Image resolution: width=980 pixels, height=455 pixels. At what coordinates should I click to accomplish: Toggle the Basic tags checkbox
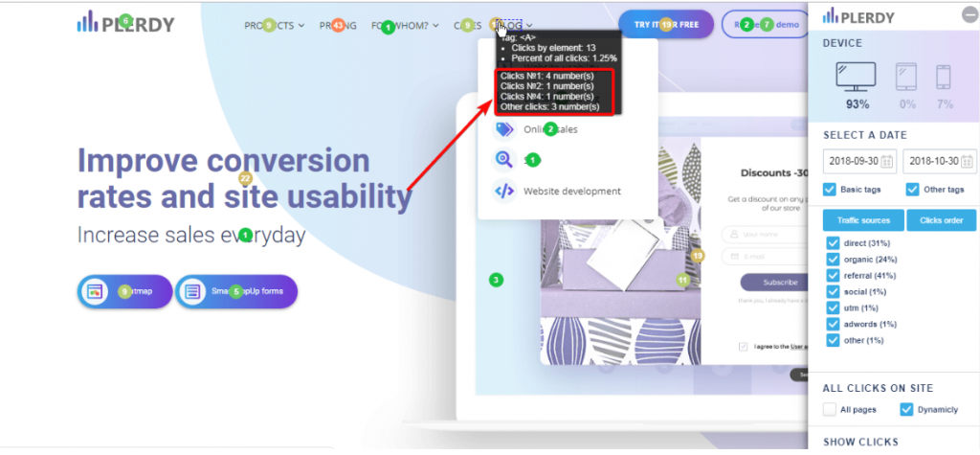pyautogui.click(x=830, y=189)
